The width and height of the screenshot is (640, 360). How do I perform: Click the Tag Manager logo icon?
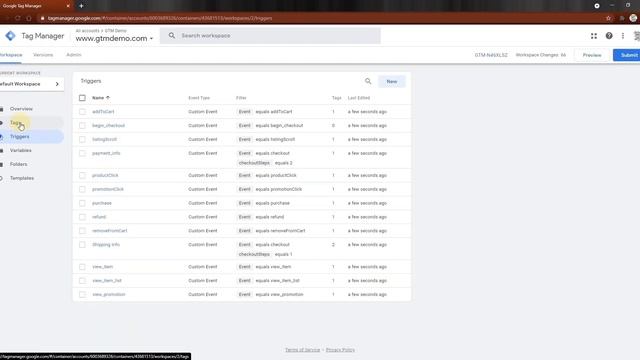pos(10,36)
